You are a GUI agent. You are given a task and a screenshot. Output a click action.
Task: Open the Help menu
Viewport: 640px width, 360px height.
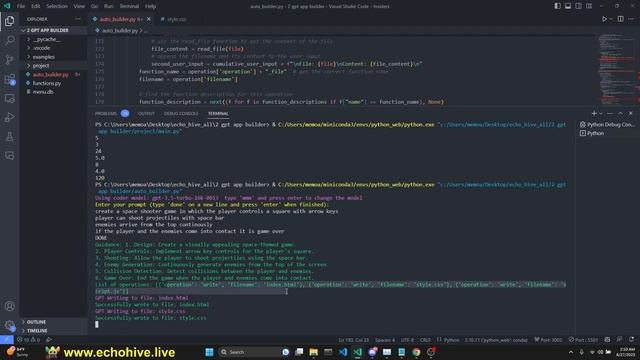(x=150, y=6)
